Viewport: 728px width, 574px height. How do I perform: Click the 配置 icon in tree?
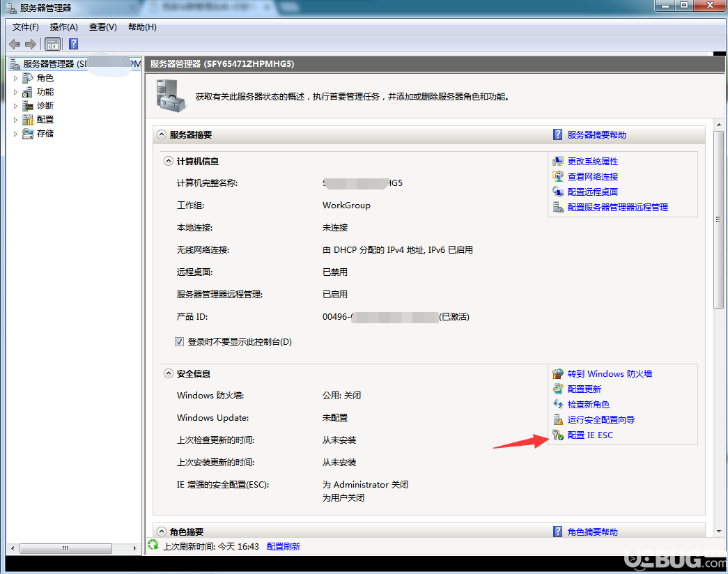pos(28,120)
